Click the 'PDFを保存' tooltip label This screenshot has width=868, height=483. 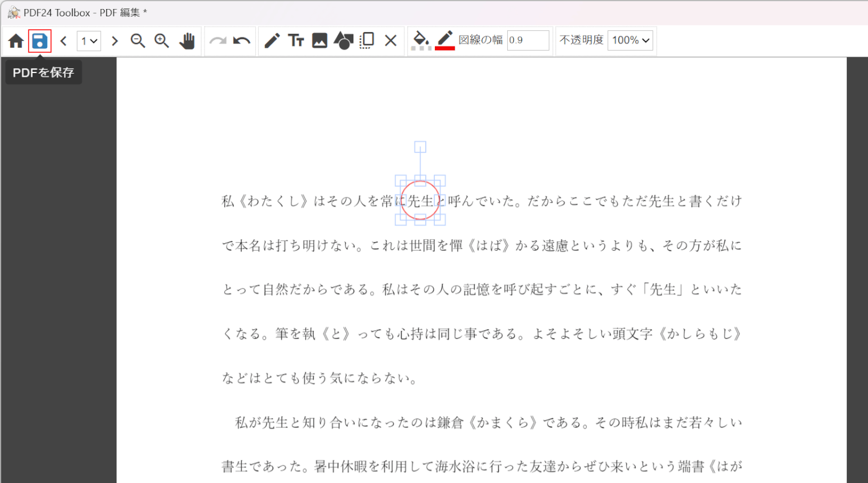coord(43,72)
